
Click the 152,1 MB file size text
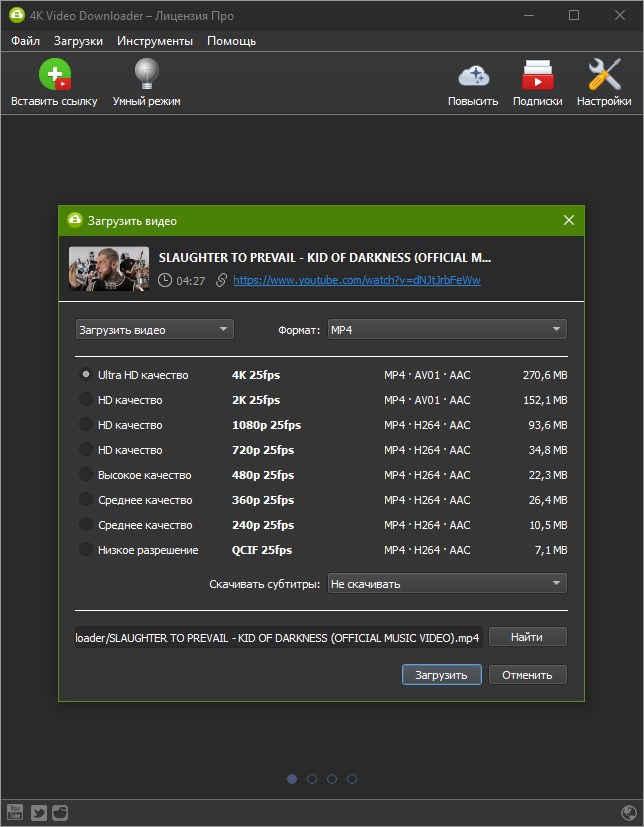click(x=545, y=400)
